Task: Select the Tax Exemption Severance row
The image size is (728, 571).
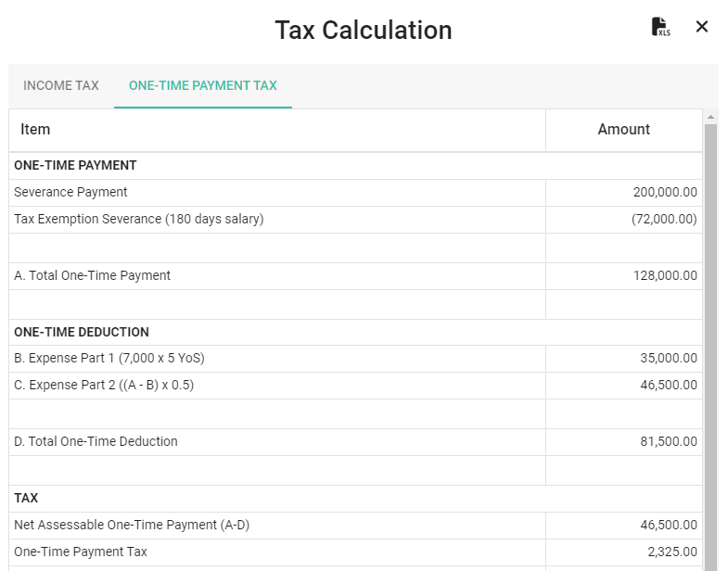Action: pos(355,220)
